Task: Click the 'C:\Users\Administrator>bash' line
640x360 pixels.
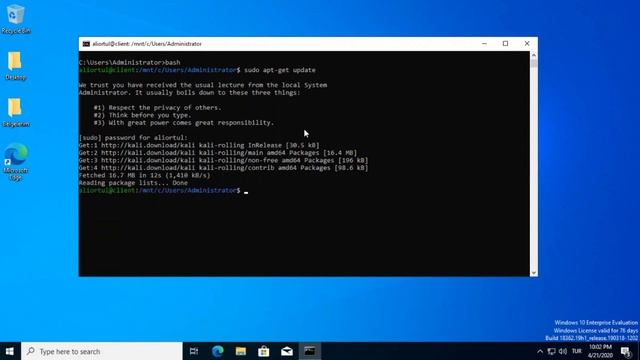Action: point(129,62)
